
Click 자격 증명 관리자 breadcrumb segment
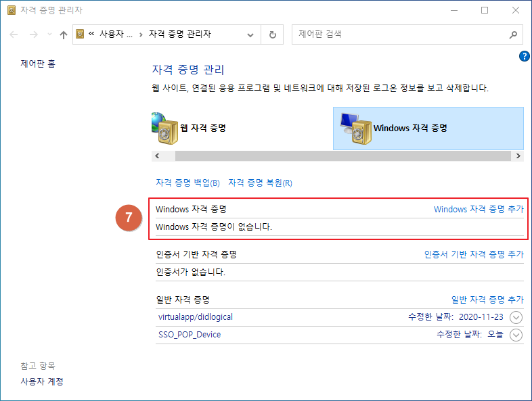[180, 34]
